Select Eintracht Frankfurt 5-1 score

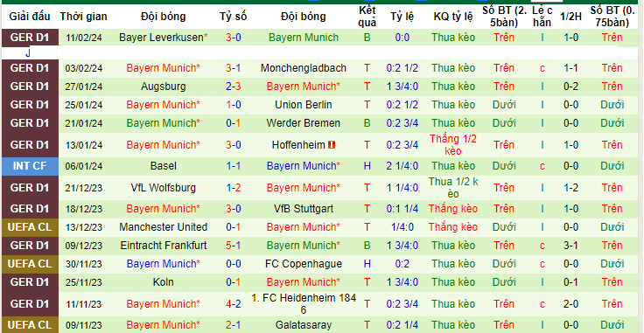pos(234,246)
